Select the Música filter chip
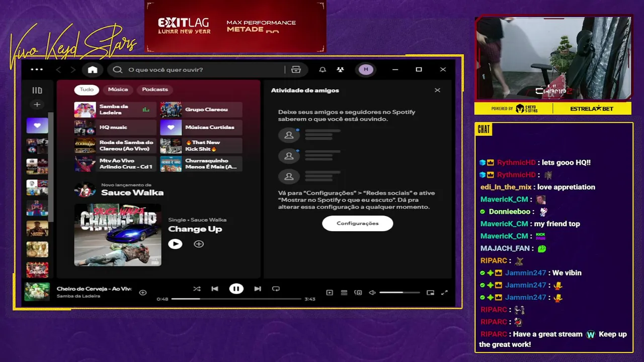Image resolution: width=644 pixels, height=362 pixels. pyautogui.click(x=118, y=89)
